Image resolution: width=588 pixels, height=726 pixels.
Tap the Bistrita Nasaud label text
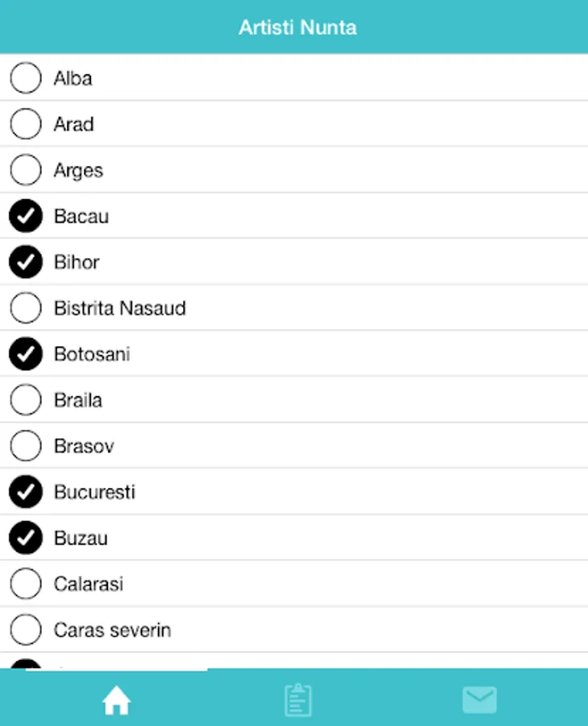[x=119, y=308]
